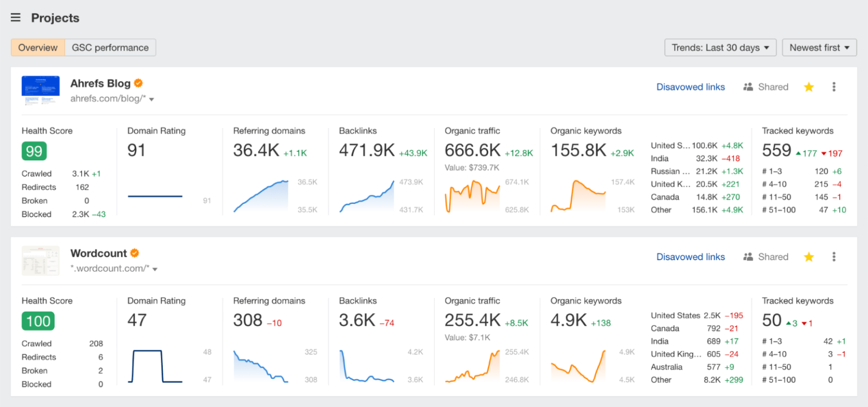
Task: Switch to the GSC performance tab
Action: click(x=111, y=47)
